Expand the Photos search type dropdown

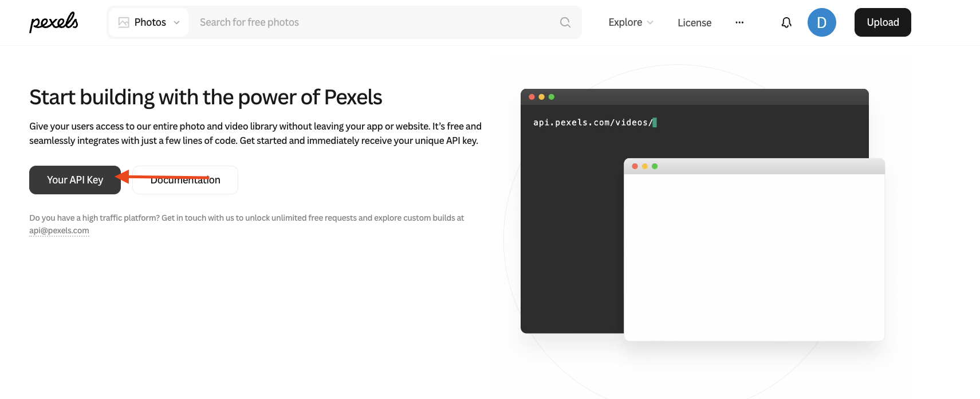pos(149,22)
